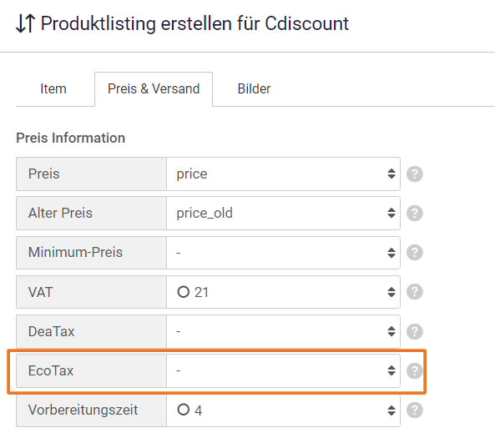The height and width of the screenshot is (448, 495).
Task: Open help for Alter Preis field
Action: (415, 214)
